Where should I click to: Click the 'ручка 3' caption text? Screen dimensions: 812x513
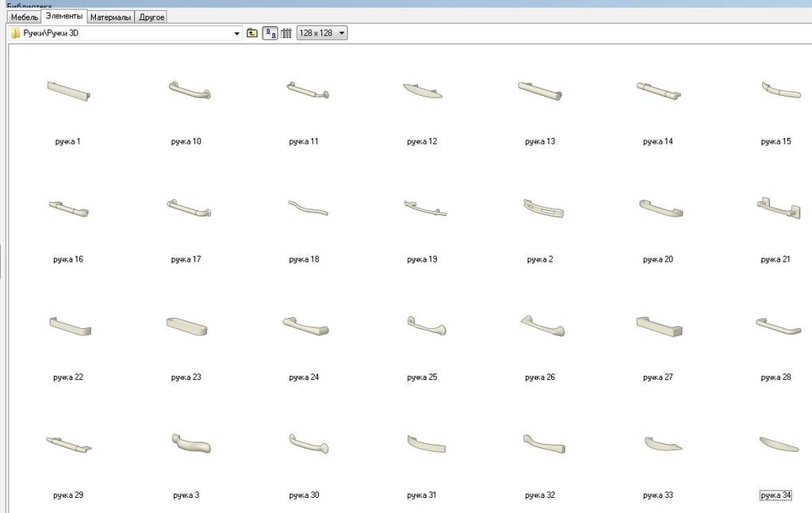click(186, 496)
